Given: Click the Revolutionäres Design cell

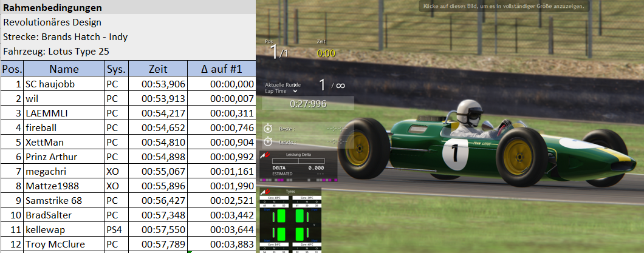Looking at the screenshot, I should point(128,22).
